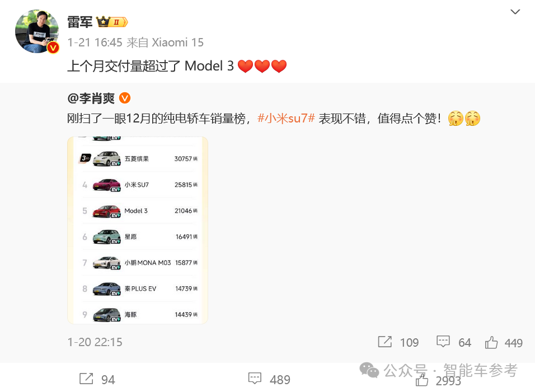Click the 1-21 16:45 post timestamp
Screen dimensions: 535x392
tap(95, 42)
